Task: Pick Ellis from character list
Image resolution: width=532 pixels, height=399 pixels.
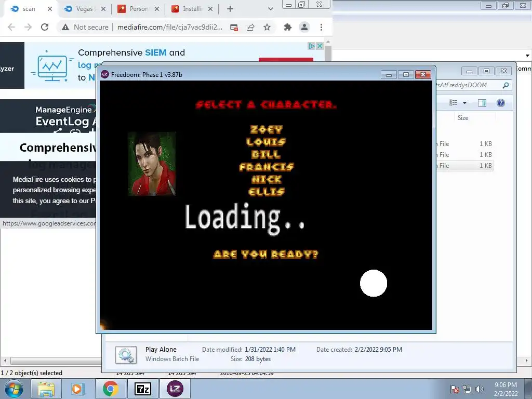Action: tap(267, 192)
